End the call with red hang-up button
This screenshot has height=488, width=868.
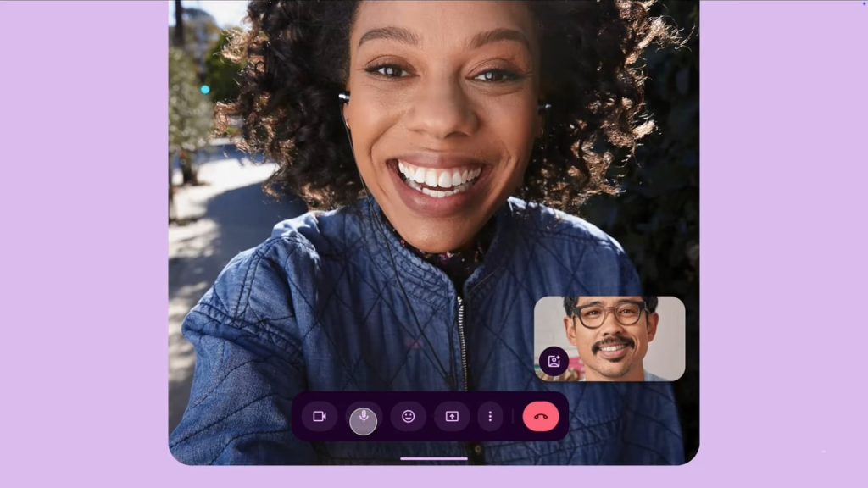pyautogui.click(x=541, y=416)
